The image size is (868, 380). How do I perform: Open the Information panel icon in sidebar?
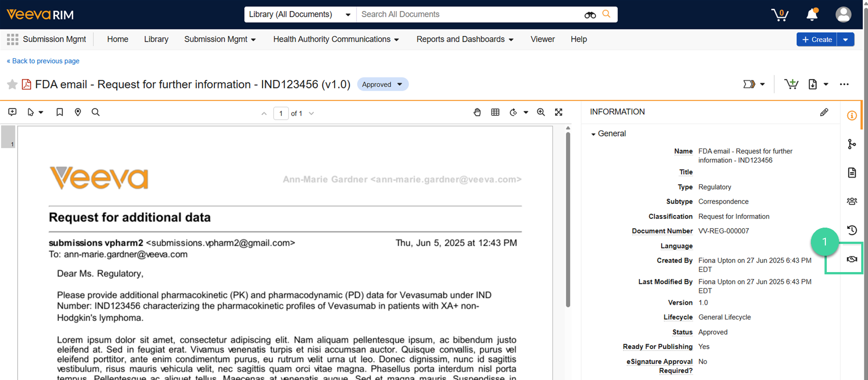852,116
